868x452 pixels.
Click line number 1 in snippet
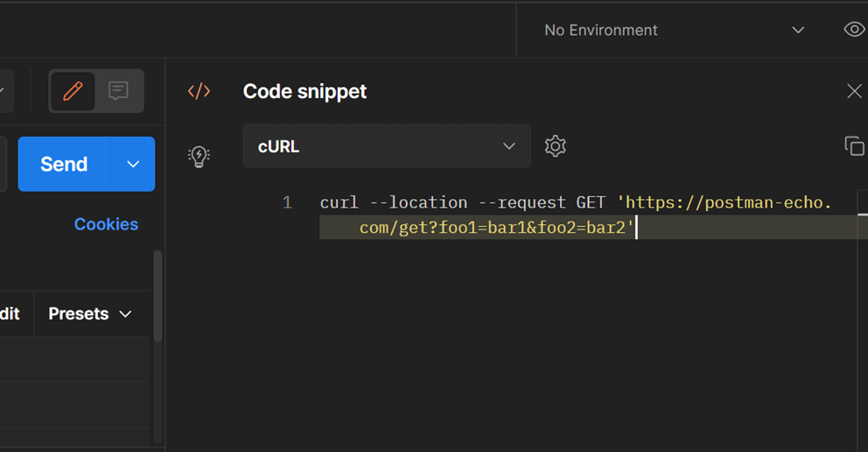[287, 203]
